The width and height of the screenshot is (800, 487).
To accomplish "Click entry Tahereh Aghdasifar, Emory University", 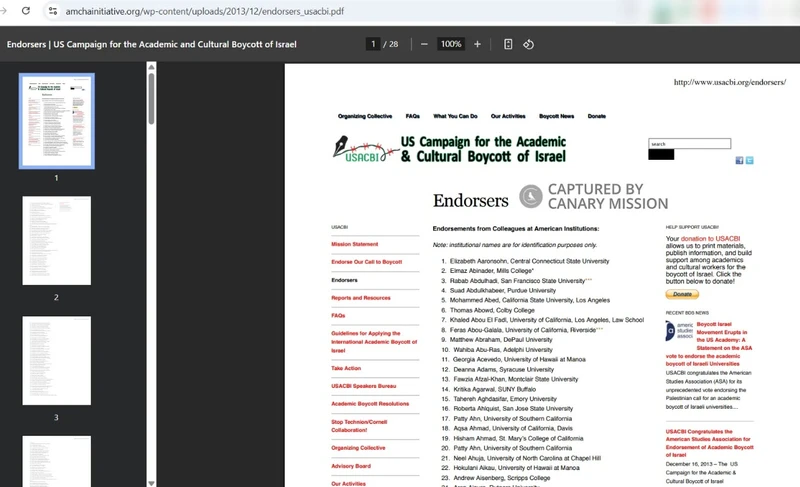I will pos(505,399).
